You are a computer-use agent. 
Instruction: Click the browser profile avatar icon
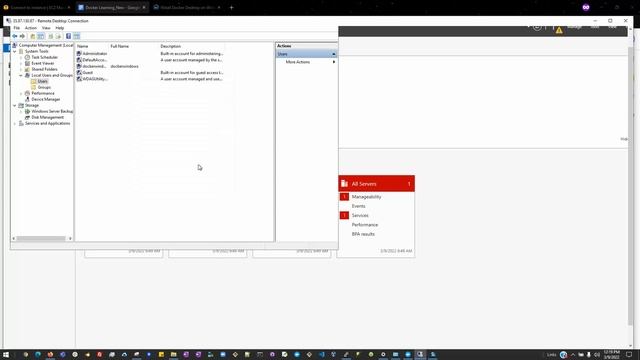click(586, 7)
